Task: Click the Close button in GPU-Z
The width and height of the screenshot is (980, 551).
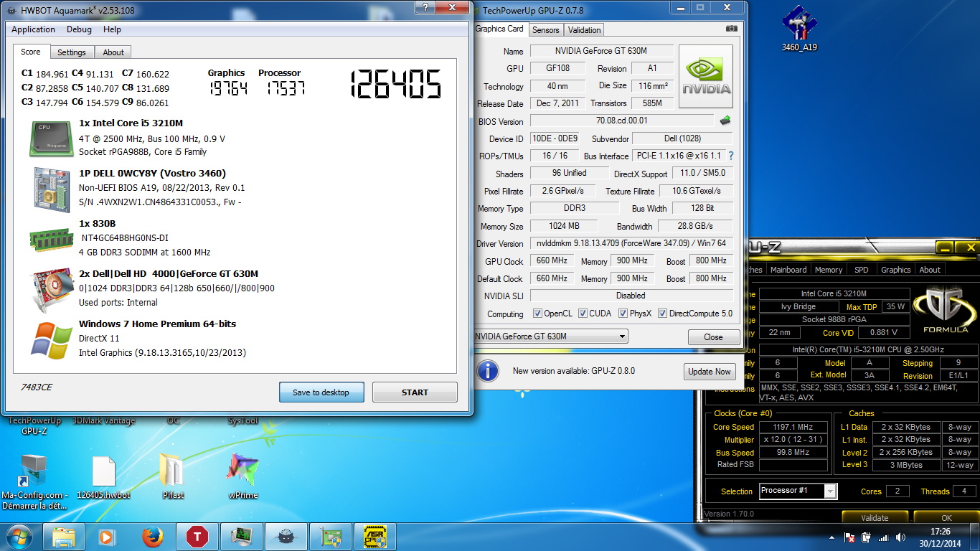Action: point(713,337)
